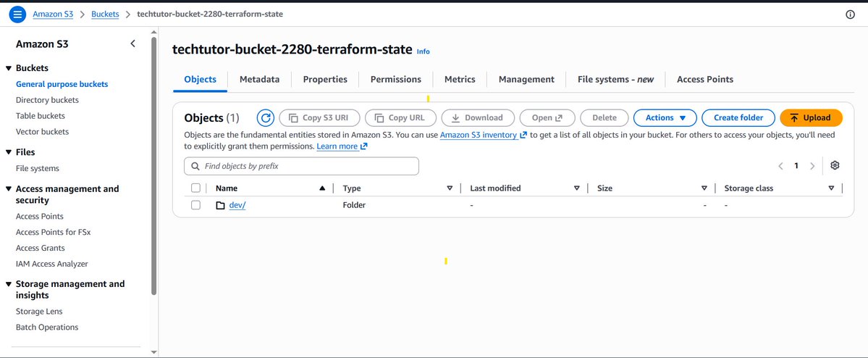Image resolution: width=868 pixels, height=358 pixels.
Task: Open the Properties tab
Action: point(325,79)
